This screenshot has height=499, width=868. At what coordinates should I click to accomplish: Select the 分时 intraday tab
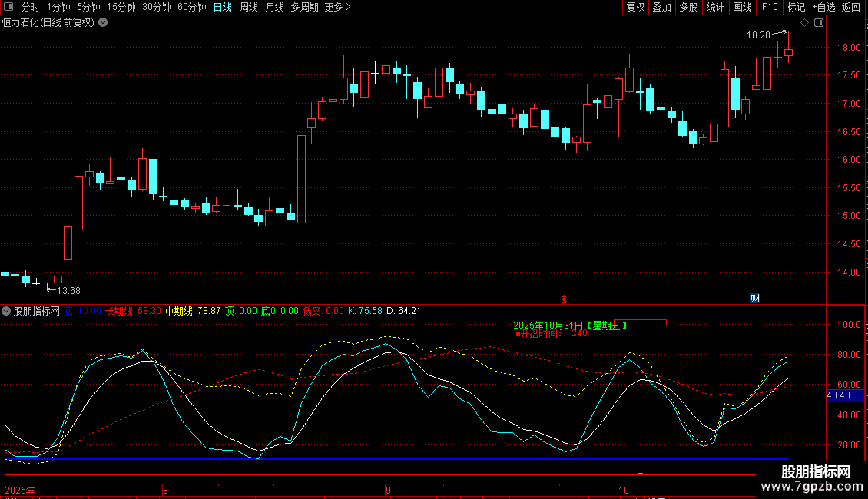(30, 7)
